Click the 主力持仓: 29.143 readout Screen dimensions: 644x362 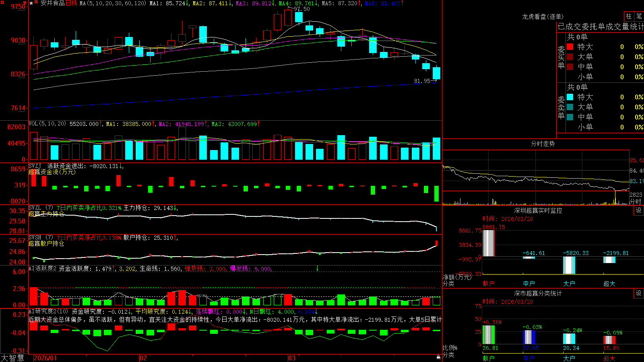pos(148,208)
